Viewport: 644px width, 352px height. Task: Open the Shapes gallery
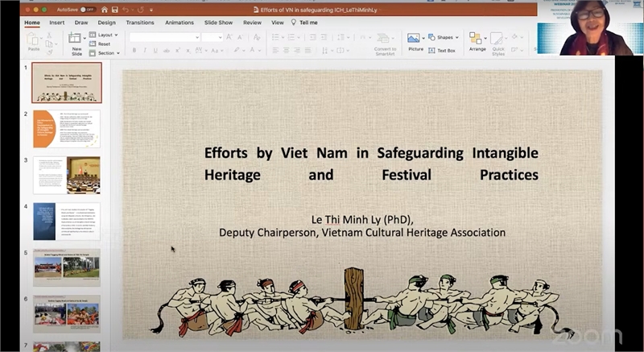(x=444, y=37)
